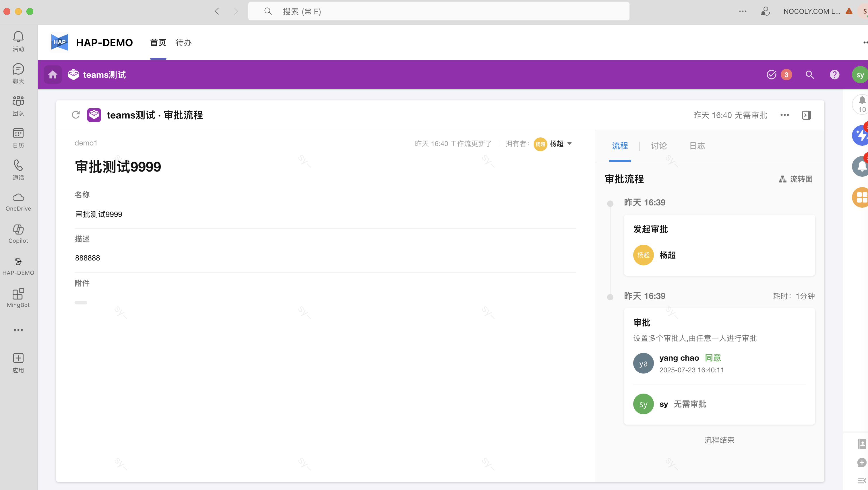Open the record's three-dots more menu
Image resolution: width=868 pixels, height=490 pixels.
pyautogui.click(x=784, y=115)
